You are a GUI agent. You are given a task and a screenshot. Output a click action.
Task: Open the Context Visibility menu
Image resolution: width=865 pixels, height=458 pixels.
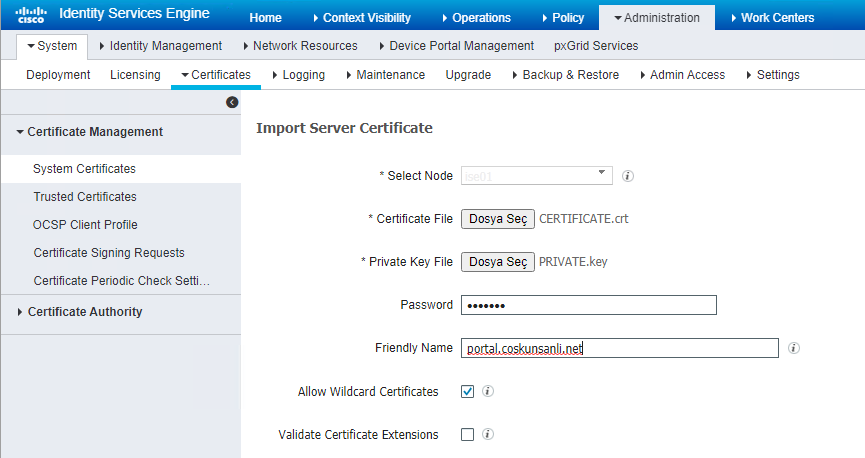(361, 18)
